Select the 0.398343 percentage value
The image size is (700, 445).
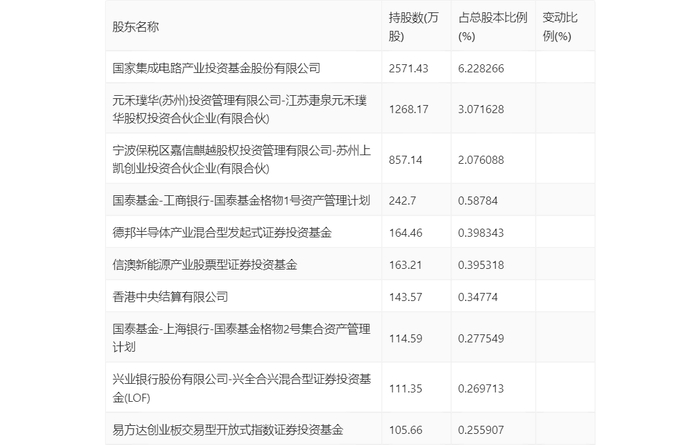pyautogui.click(x=481, y=233)
